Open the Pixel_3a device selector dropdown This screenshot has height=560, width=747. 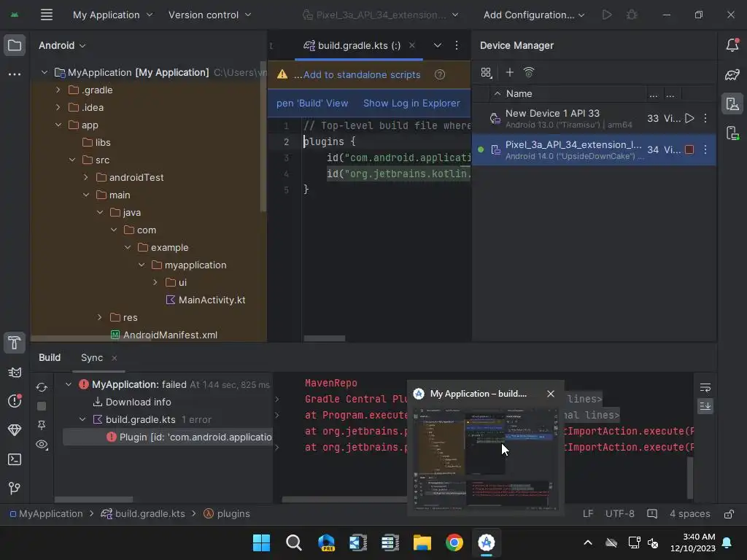(381, 15)
